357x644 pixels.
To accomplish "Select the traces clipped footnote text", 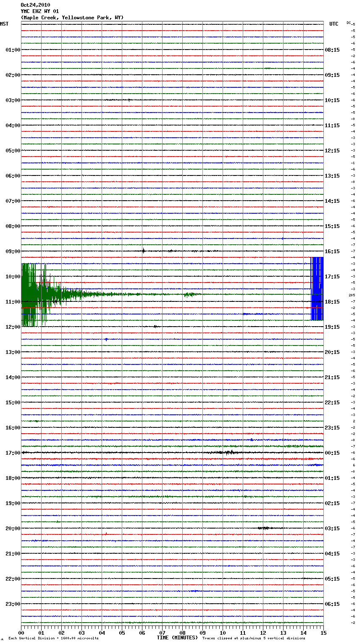I will tap(254, 639).
